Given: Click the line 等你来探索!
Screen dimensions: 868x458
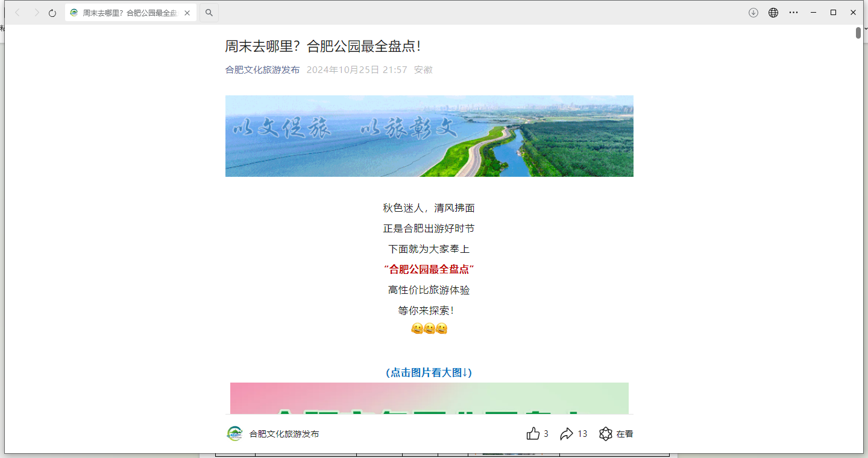Looking at the screenshot, I should [x=427, y=311].
